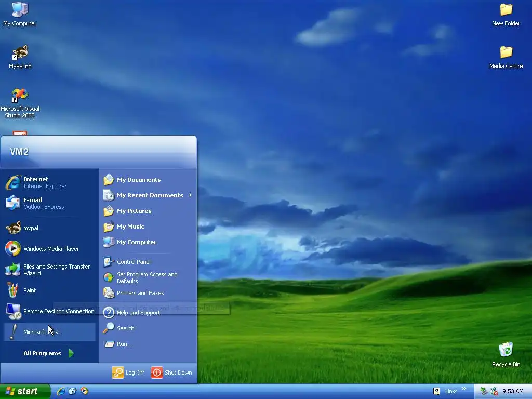Click the Start button on taskbar
This screenshot has height=399, width=532.
[x=25, y=391]
